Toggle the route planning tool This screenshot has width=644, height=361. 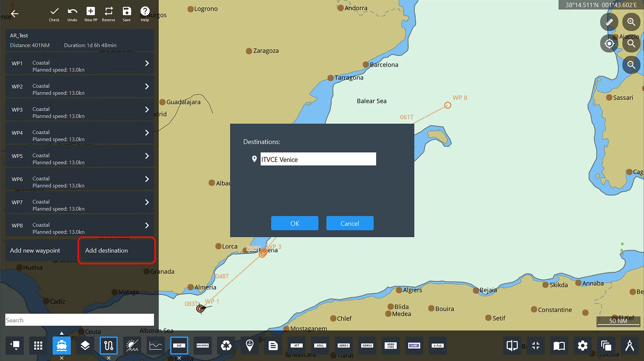[109, 346]
